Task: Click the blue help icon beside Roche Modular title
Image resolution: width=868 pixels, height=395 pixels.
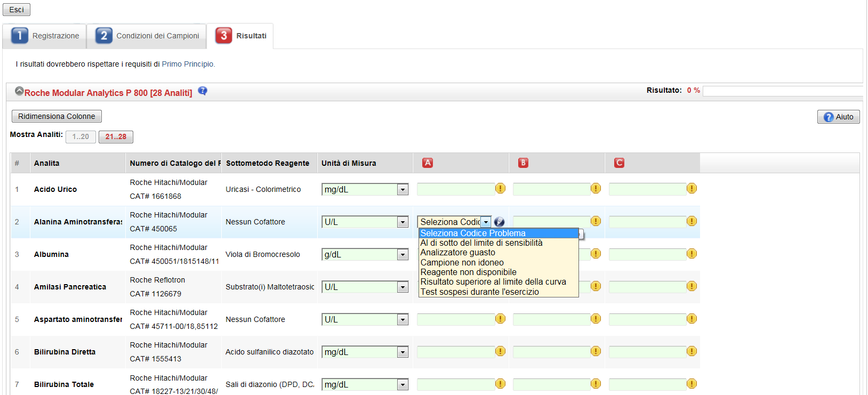Action: point(203,91)
